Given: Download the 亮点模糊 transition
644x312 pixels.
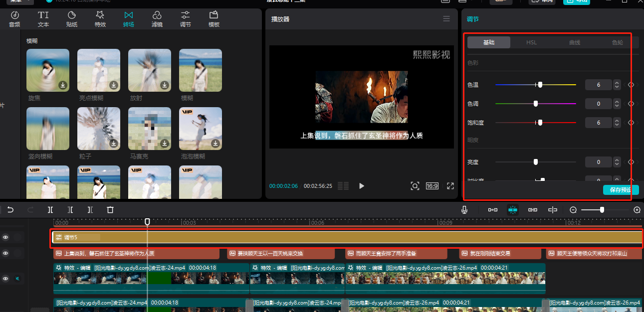Looking at the screenshot, I should [x=114, y=85].
